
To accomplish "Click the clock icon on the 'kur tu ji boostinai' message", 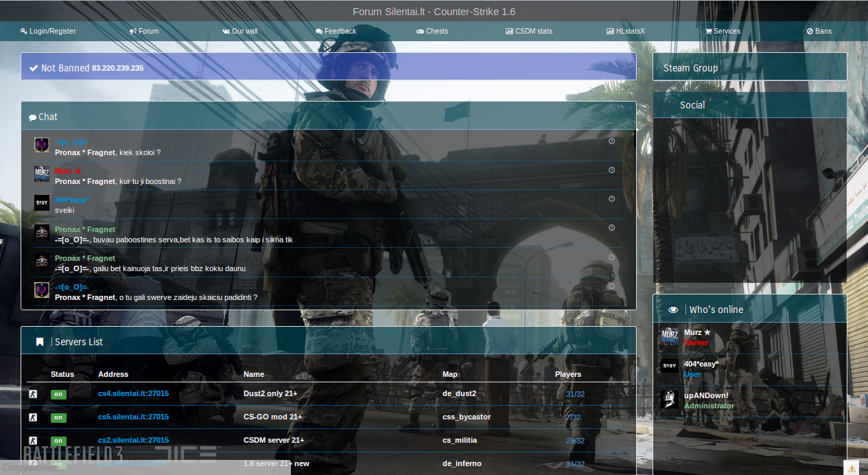I will coord(611,170).
